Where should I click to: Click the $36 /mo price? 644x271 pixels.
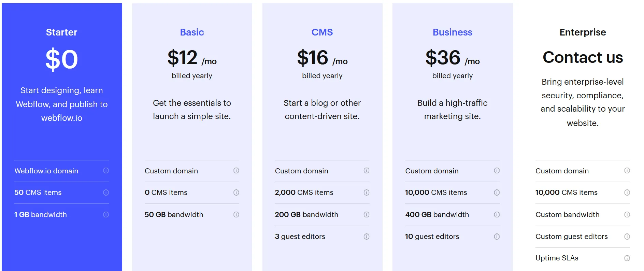[x=453, y=58]
